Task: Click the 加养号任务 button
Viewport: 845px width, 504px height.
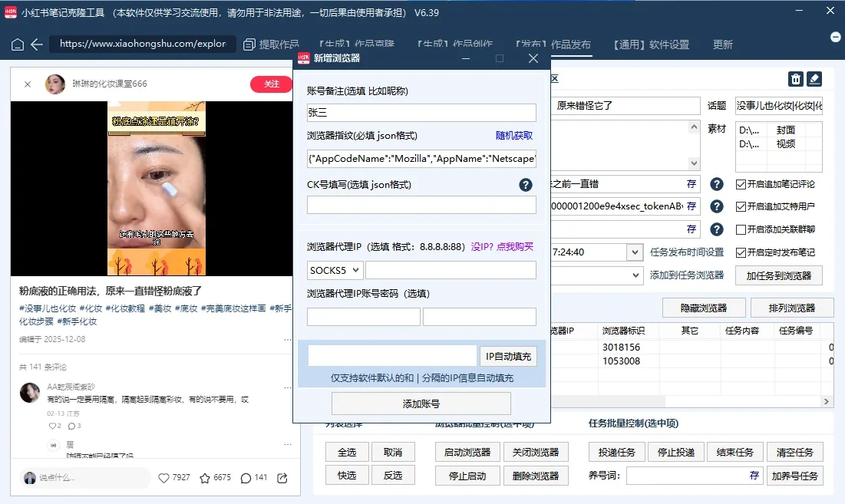Action: coord(794,476)
